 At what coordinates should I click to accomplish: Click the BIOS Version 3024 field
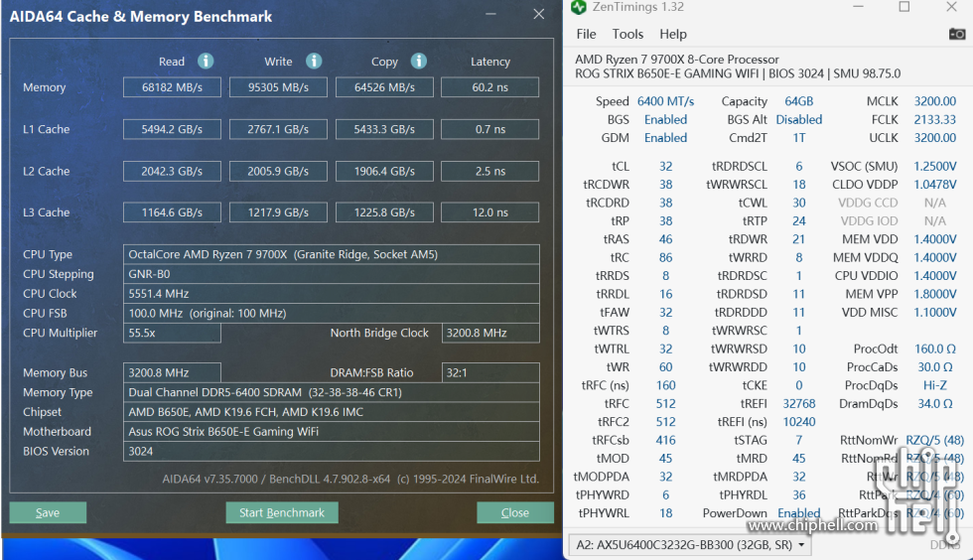tap(332, 452)
